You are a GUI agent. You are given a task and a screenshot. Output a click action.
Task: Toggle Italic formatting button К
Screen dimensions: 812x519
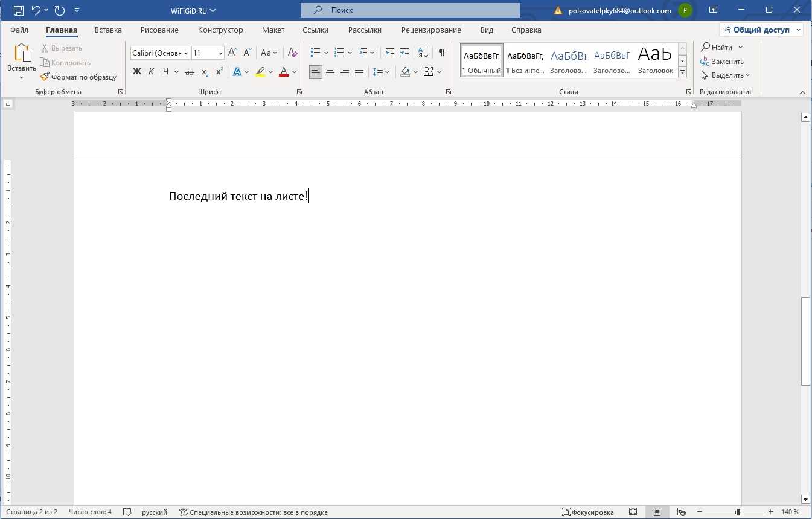(151, 72)
